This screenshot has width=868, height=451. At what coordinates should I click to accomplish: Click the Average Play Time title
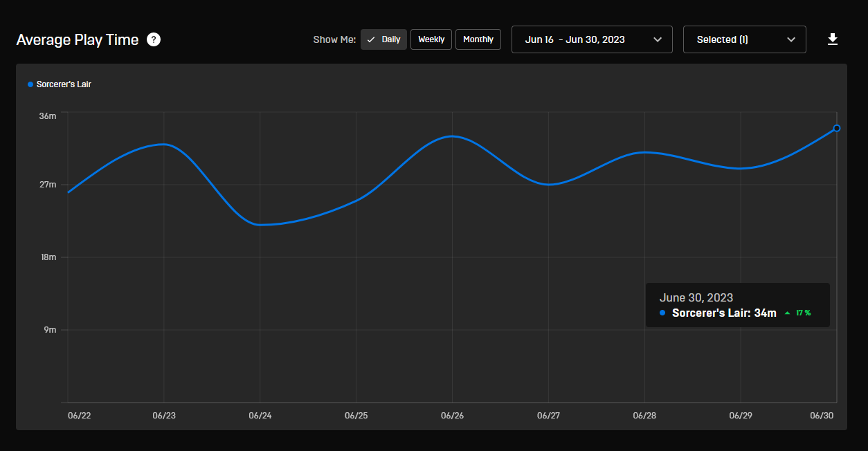(x=78, y=39)
